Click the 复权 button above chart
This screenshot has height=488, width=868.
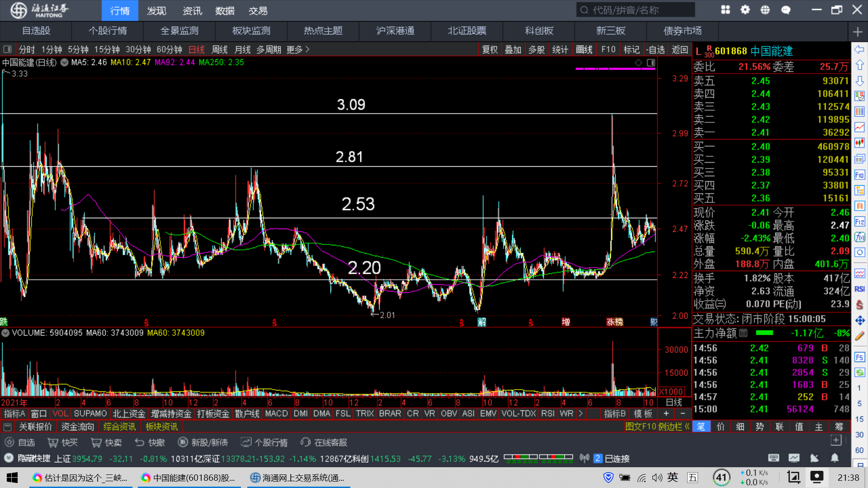pyautogui.click(x=490, y=49)
